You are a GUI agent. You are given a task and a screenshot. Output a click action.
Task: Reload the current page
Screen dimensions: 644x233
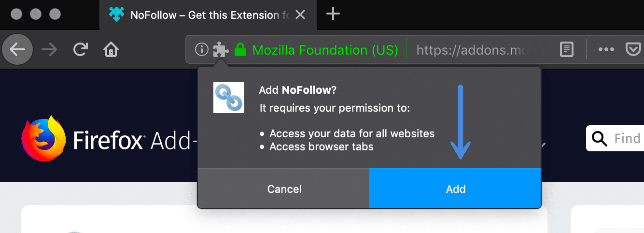click(81, 49)
